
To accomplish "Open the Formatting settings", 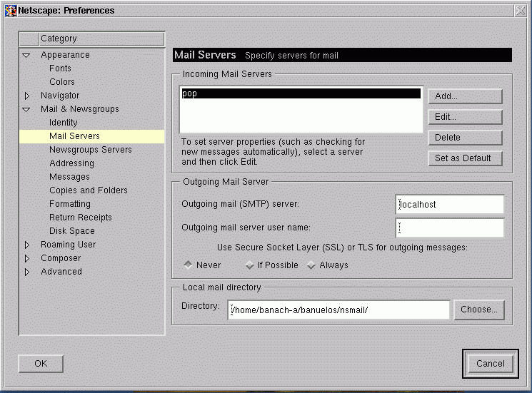I will [70, 203].
